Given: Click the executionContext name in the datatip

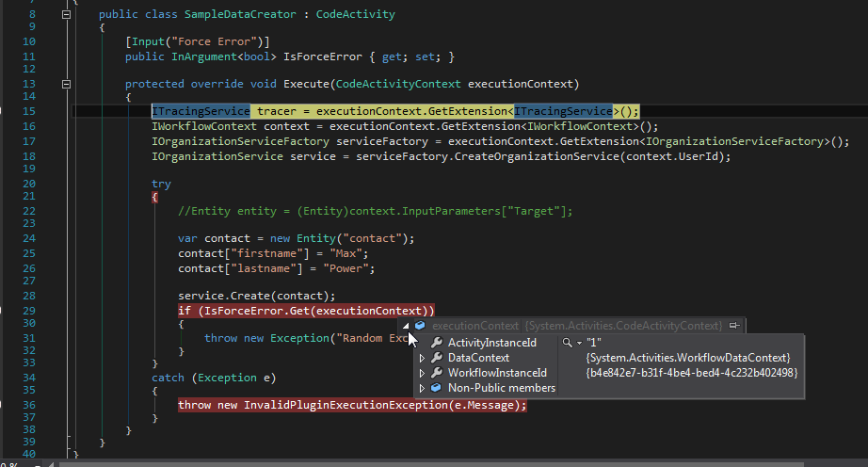Looking at the screenshot, I should [475, 326].
